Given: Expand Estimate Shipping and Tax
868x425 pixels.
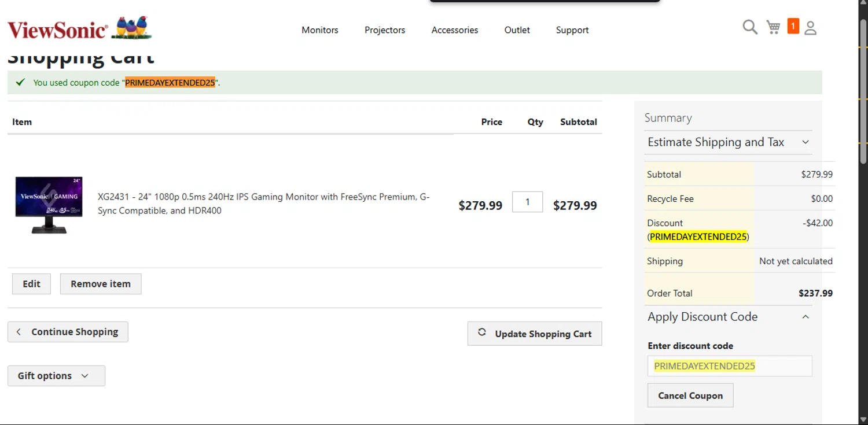Looking at the screenshot, I should [728, 142].
